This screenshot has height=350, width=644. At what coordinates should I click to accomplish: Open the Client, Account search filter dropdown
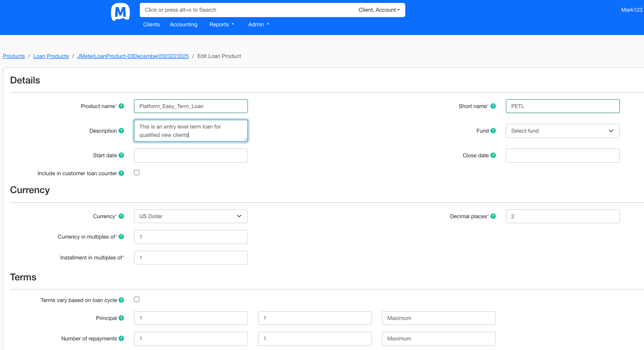point(379,10)
